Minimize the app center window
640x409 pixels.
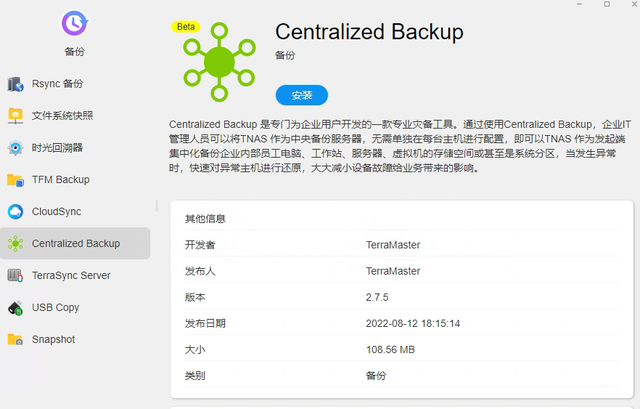point(580,4)
